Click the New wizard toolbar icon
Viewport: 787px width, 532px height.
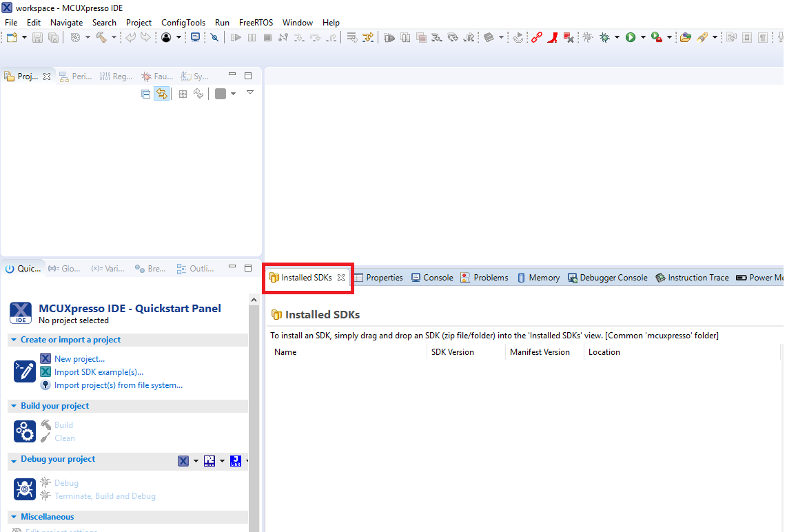click(12, 37)
